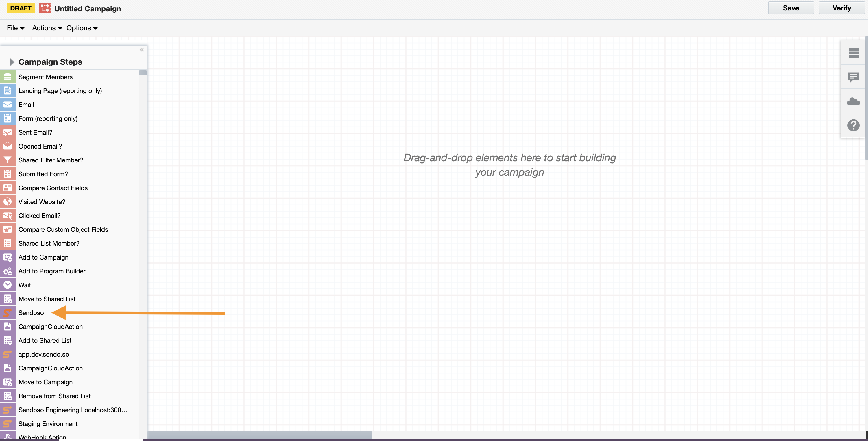Select the Form (reporting only) icon
Image resolution: width=868 pixels, height=441 pixels.
pos(8,118)
